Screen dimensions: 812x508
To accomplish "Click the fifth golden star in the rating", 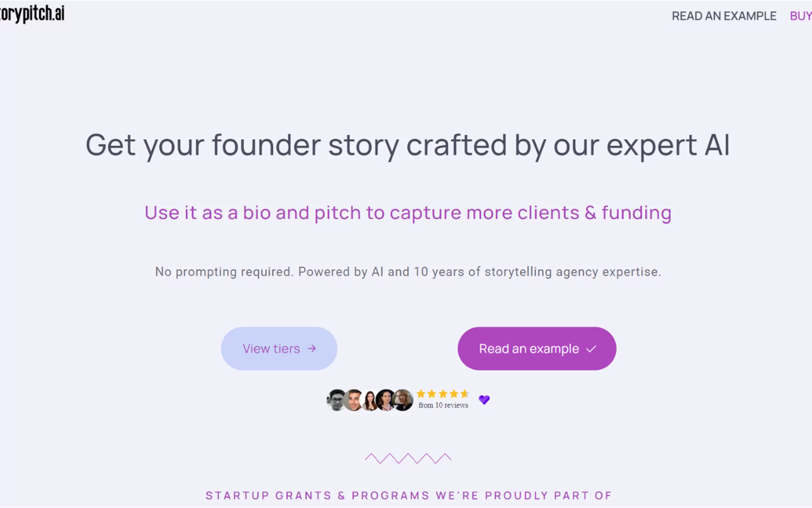I will coord(465,394).
